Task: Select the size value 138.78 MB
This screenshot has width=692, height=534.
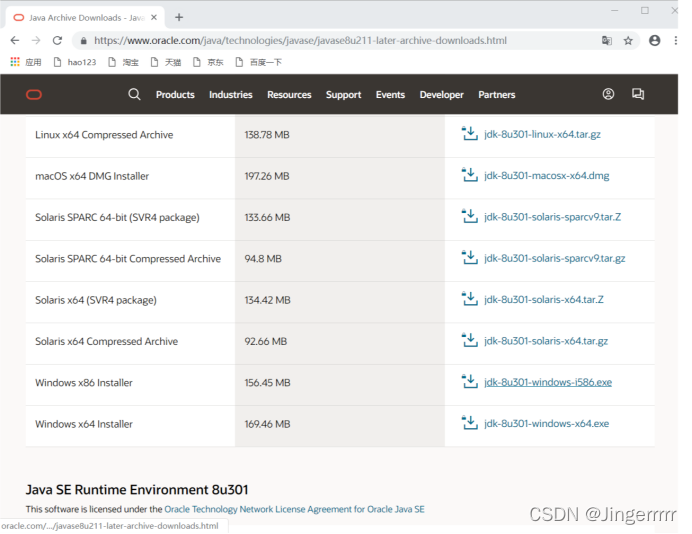Action: click(x=267, y=135)
